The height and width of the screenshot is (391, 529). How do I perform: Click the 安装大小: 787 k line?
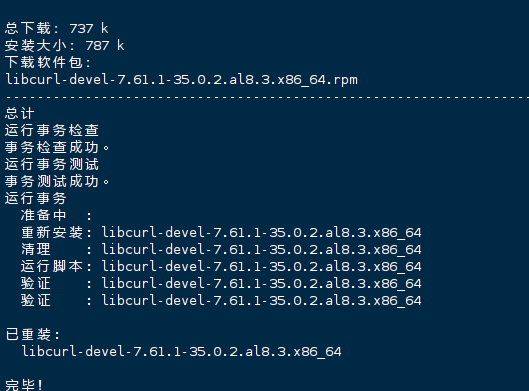(x=64, y=45)
